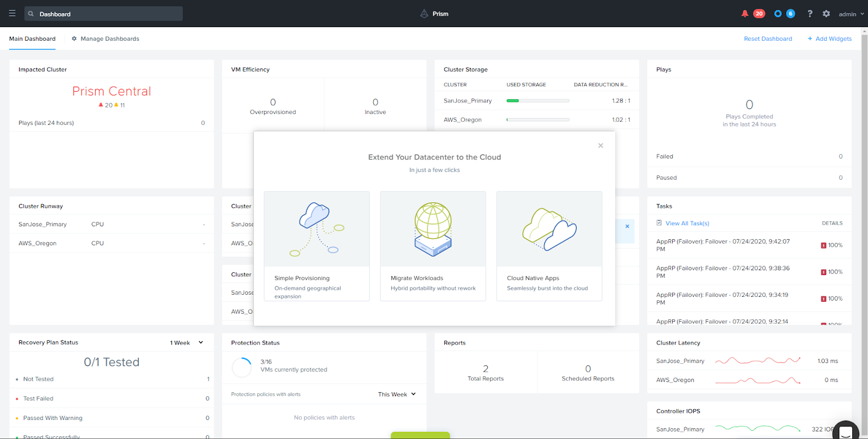Click AppRP Failover task at 9:38:36 PM
This screenshot has height=439, width=868.
(x=723, y=272)
